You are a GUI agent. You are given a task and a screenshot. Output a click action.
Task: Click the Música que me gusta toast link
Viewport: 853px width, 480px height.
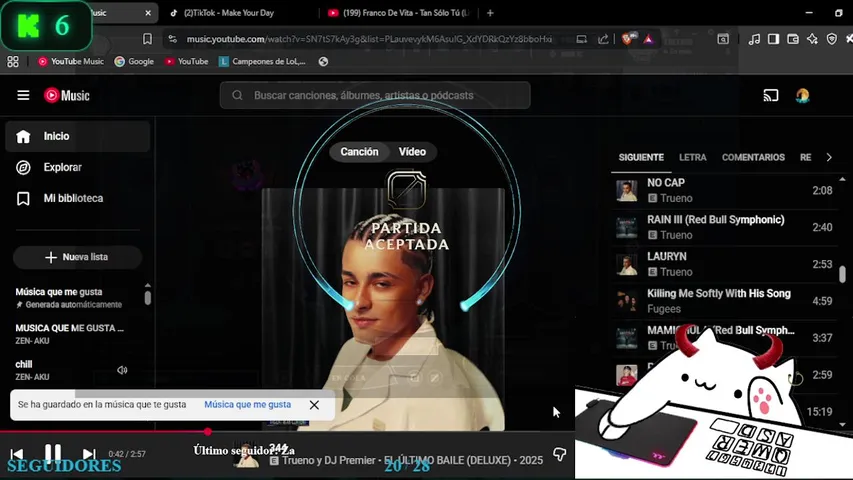(x=248, y=404)
